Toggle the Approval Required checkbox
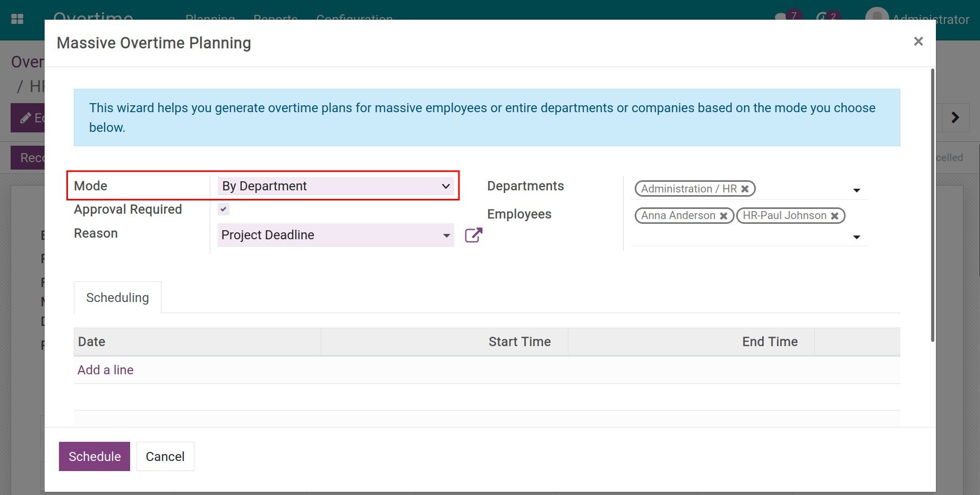 click(x=224, y=209)
